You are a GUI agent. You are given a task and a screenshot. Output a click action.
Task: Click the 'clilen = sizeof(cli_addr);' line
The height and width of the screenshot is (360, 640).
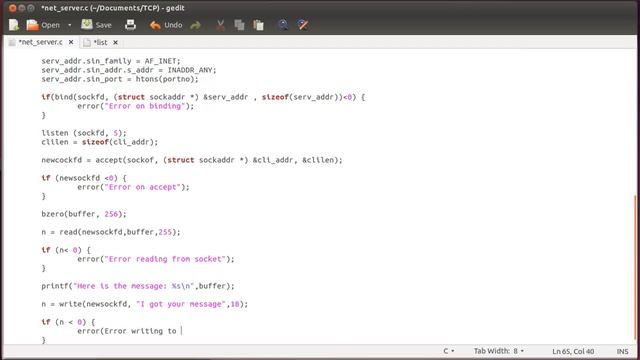pyautogui.click(x=100, y=142)
